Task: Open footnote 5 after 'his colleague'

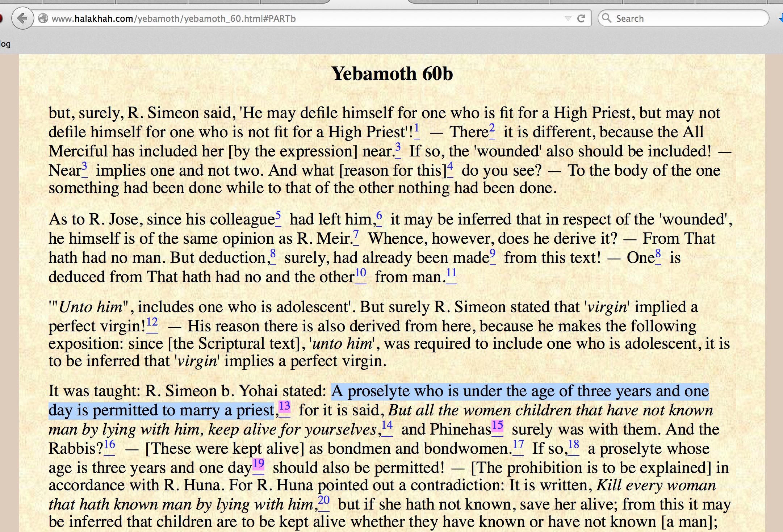Action: click(278, 216)
